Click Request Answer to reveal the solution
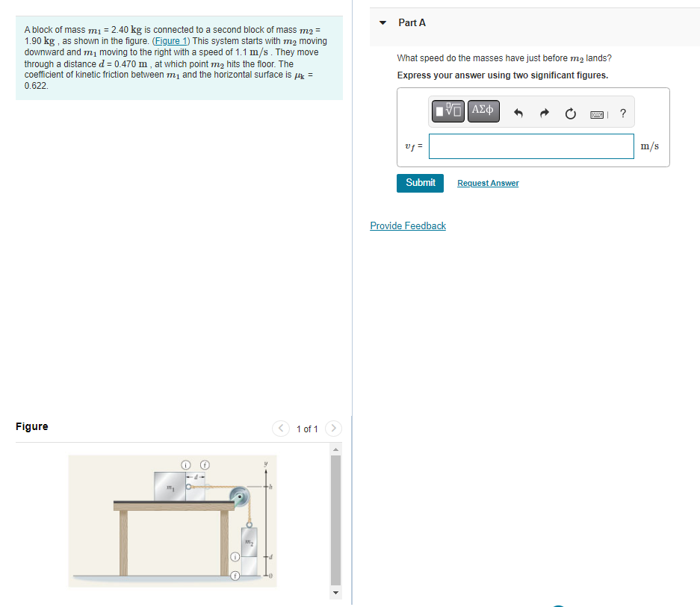The width and height of the screenshot is (700, 607). pyautogui.click(x=487, y=182)
